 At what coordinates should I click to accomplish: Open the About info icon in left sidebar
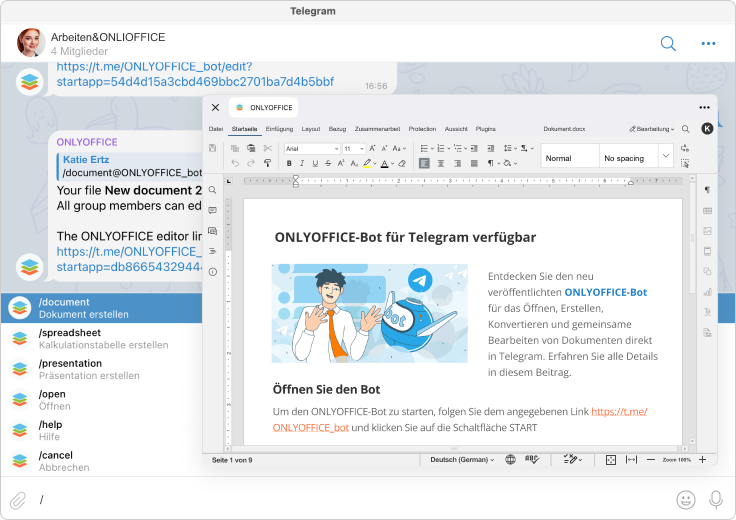click(213, 272)
